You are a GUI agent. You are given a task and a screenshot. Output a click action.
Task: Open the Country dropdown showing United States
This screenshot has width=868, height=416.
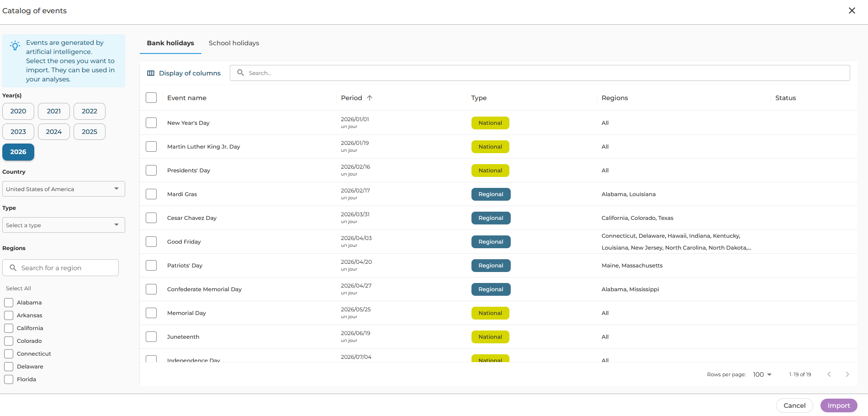pyautogui.click(x=64, y=189)
